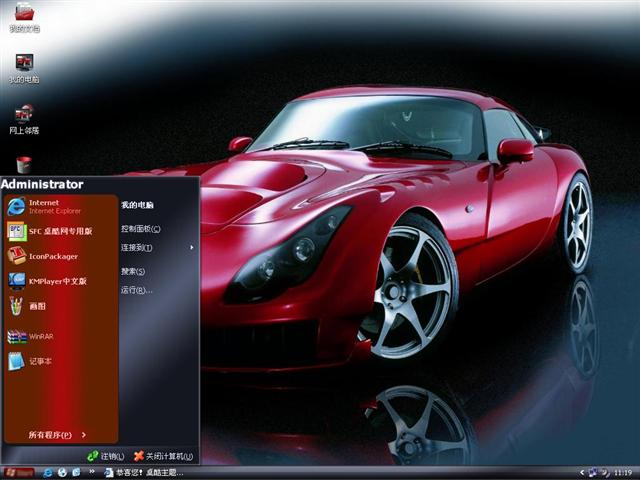Select 我的电脑 in Start menu right pane
This screenshot has width=640, height=480.
(x=138, y=204)
